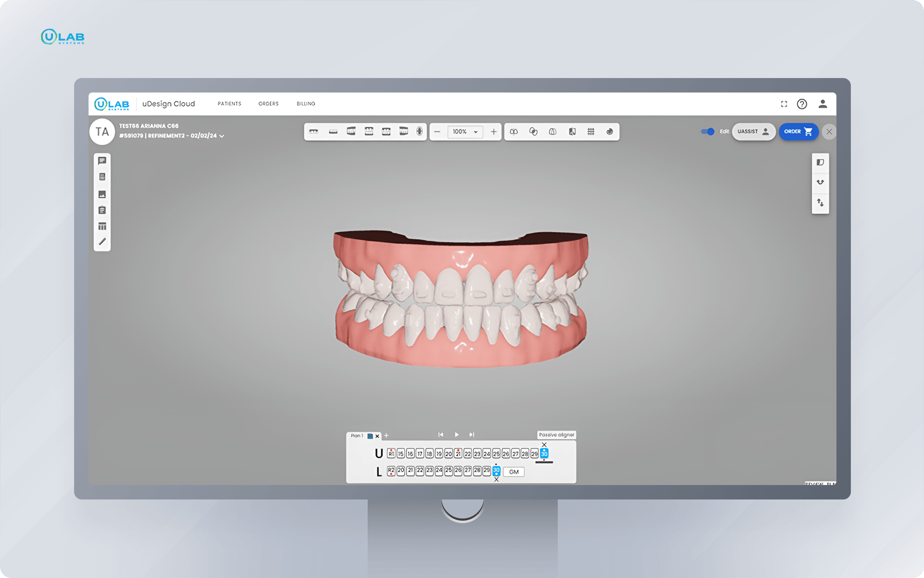Zoom out with the minus button

point(437,131)
